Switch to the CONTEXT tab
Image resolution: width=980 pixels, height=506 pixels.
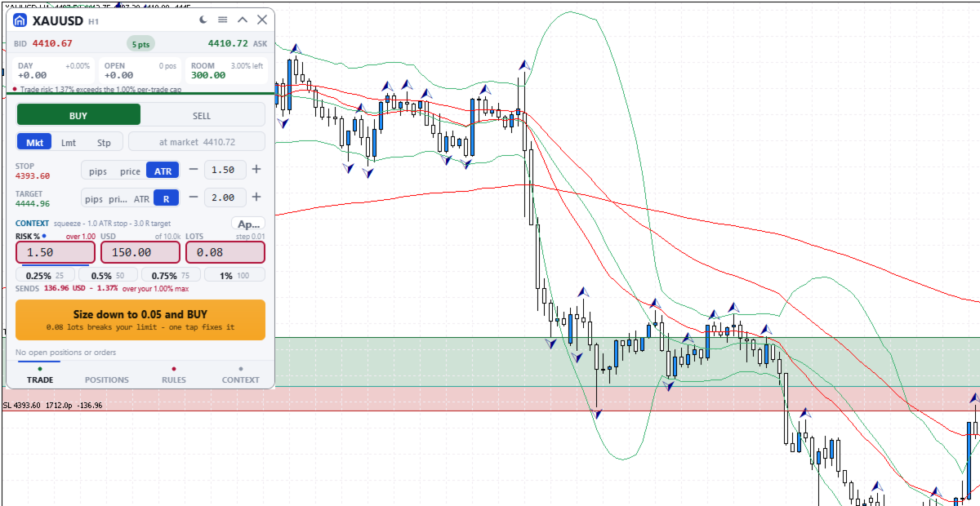241,379
